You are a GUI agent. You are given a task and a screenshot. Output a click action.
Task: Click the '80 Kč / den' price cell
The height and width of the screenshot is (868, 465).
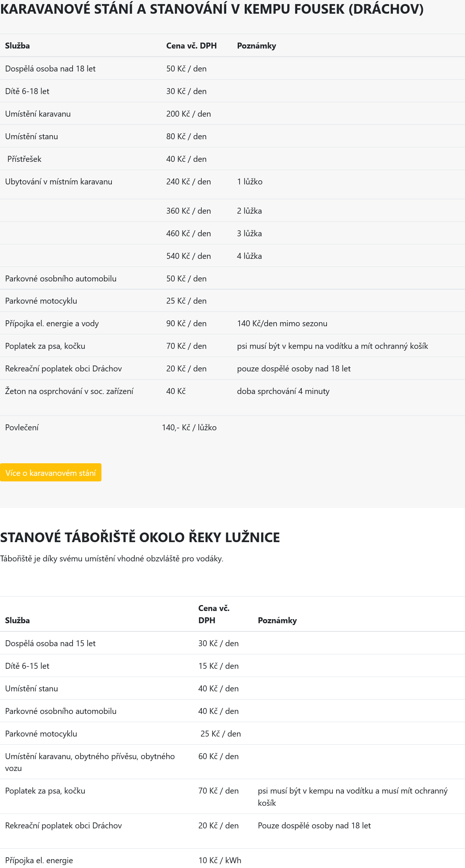click(x=186, y=136)
